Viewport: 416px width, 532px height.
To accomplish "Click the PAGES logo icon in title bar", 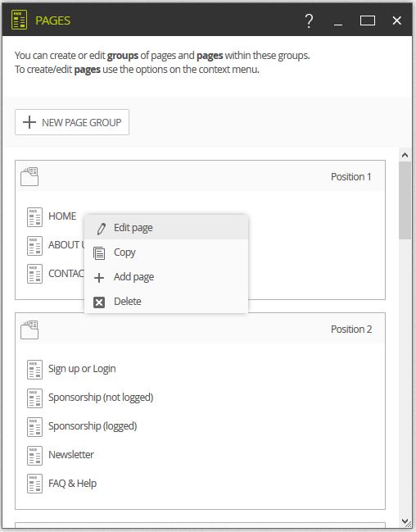I will (19, 20).
